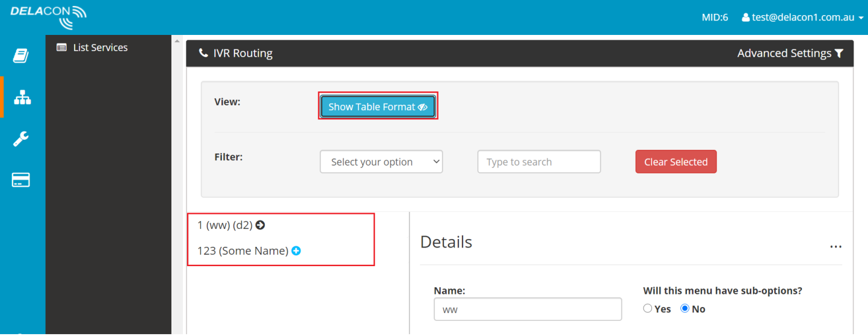
Task: Open Advanced Settings
Action: point(790,54)
